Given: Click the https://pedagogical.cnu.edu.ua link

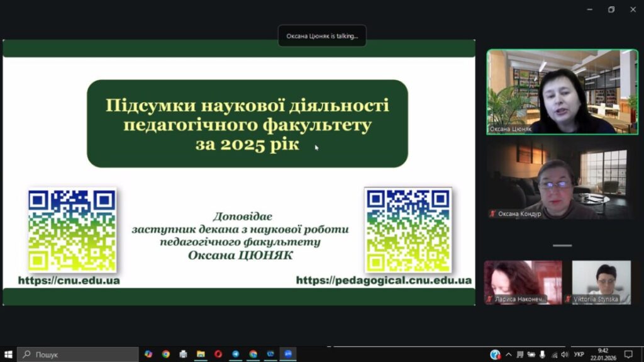Looking at the screenshot, I should pyautogui.click(x=384, y=280).
